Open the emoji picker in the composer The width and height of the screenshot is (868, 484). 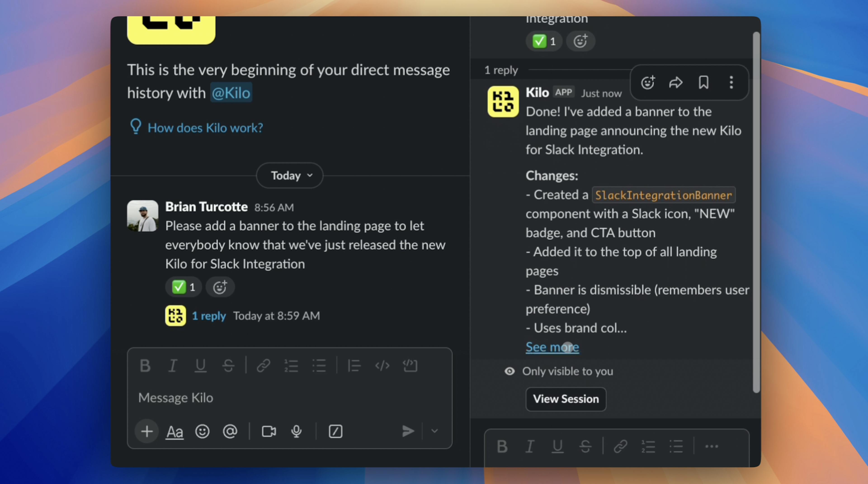coord(203,432)
